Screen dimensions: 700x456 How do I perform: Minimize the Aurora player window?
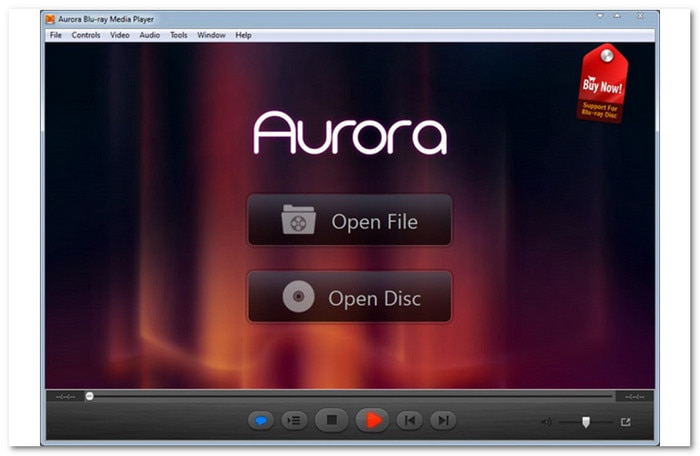[600, 16]
